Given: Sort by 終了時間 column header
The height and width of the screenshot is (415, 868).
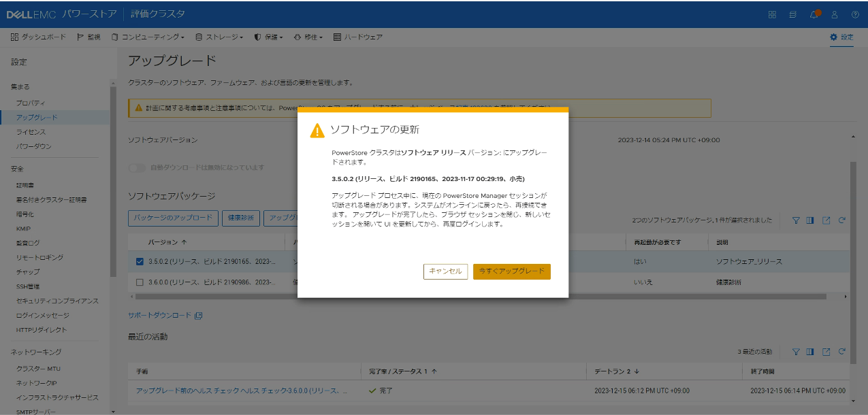Looking at the screenshot, I should (762, 371).
